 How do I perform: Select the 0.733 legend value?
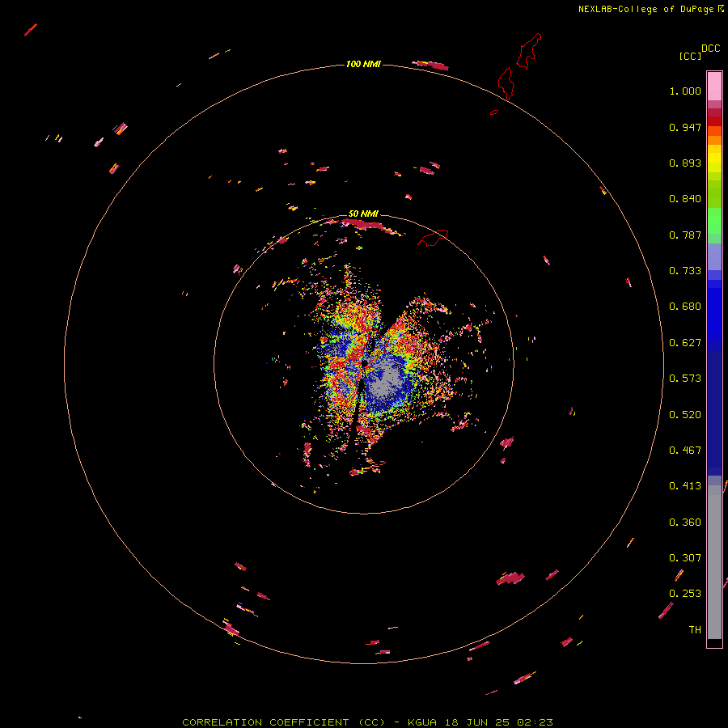(685, 271)
